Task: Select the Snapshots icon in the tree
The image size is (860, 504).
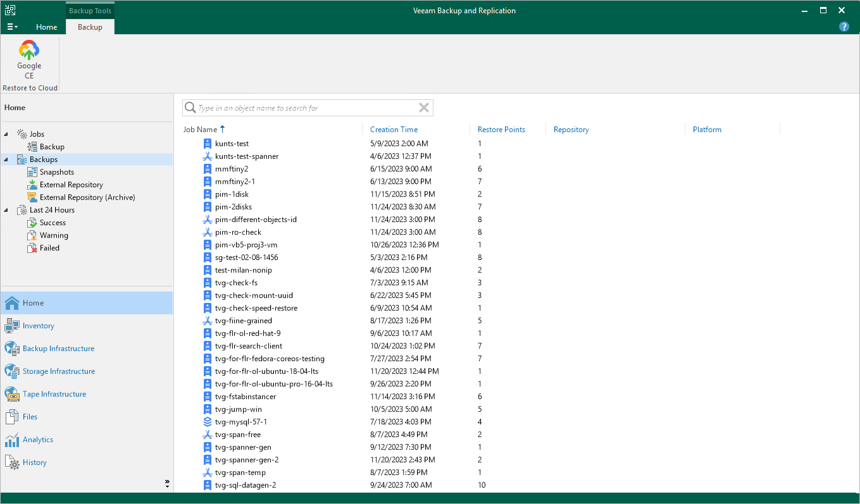Action: click(x=33, y=172)
